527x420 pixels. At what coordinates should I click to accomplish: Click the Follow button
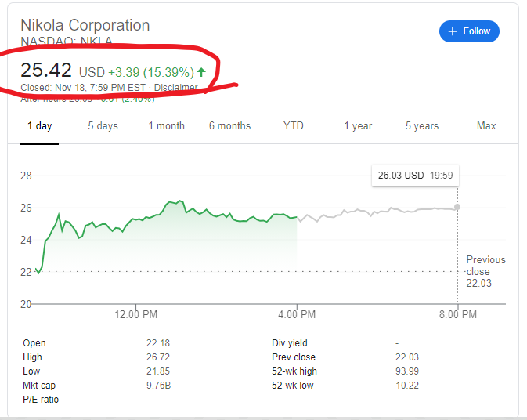[469, 31]
